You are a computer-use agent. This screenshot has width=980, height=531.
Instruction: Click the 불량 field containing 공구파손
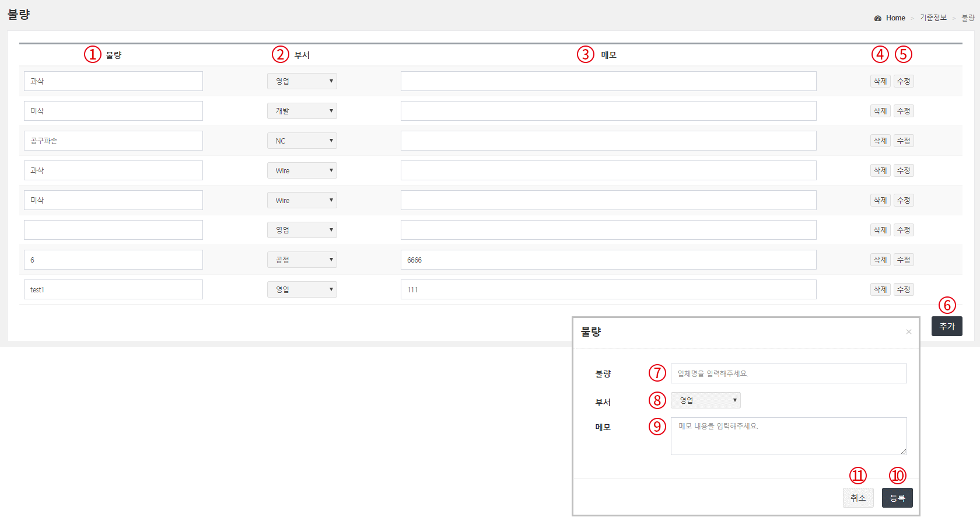coord(113,141)
